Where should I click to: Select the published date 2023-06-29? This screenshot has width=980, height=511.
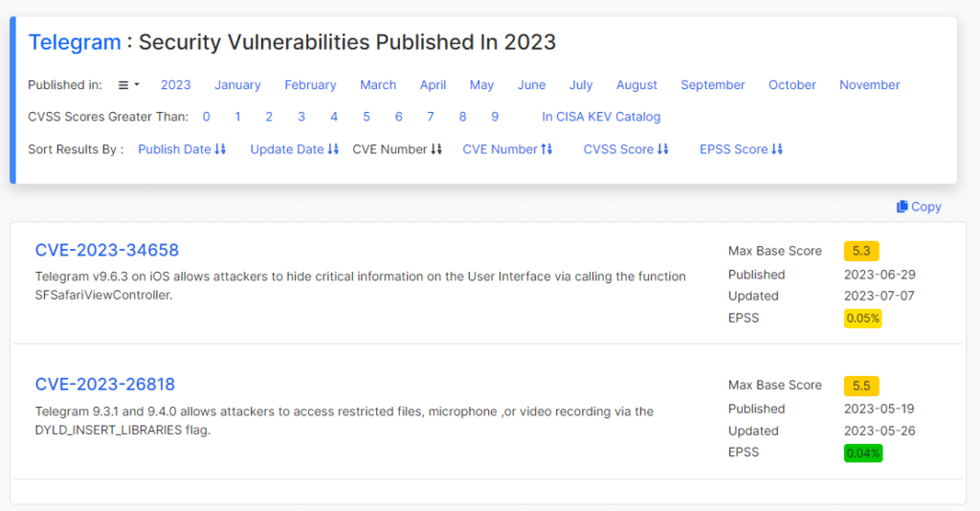[x=880, y=275]
